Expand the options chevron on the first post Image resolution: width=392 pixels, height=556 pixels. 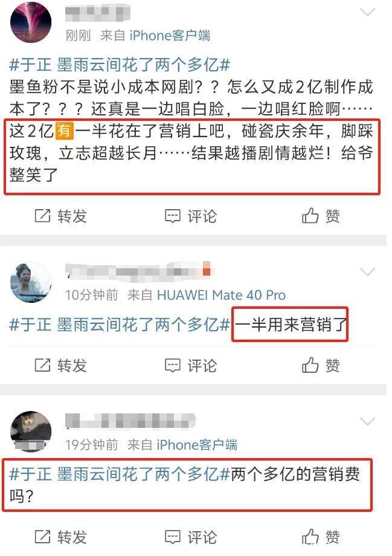click(x=368, y=13)
